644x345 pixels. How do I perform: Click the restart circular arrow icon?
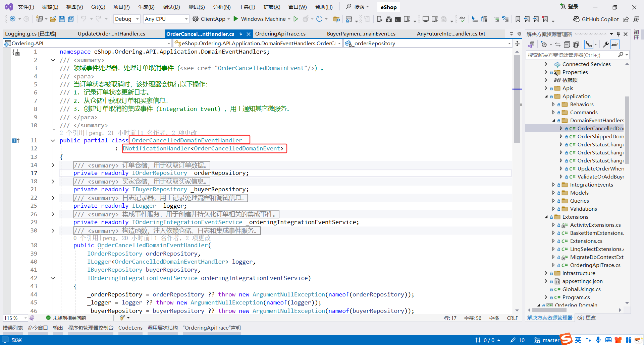pos(319,19)
